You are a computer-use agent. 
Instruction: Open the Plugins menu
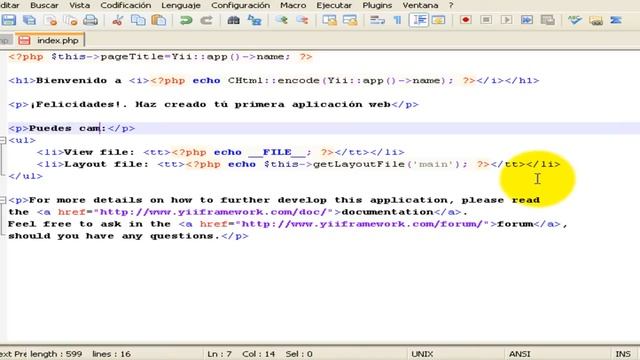click(377, 5)
